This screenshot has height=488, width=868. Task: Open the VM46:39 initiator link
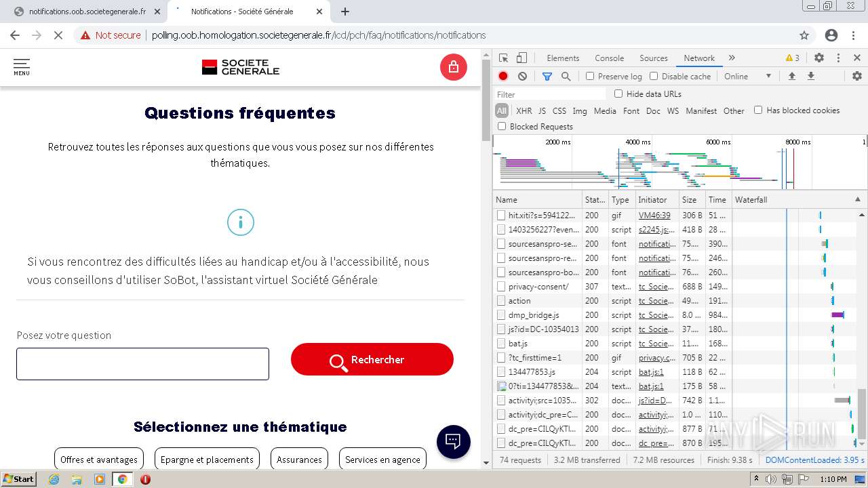point(654,216)
